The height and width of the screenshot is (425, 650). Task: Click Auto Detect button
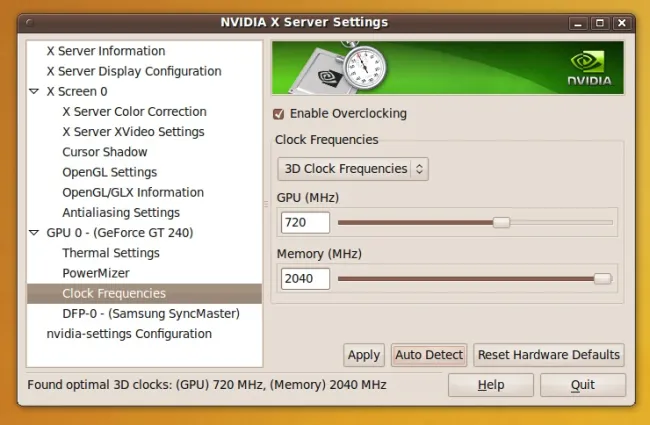(x=429, y=355)
